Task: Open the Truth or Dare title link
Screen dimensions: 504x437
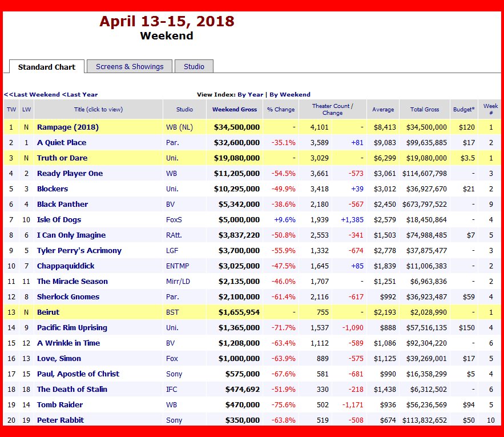Action: [62, 158]
